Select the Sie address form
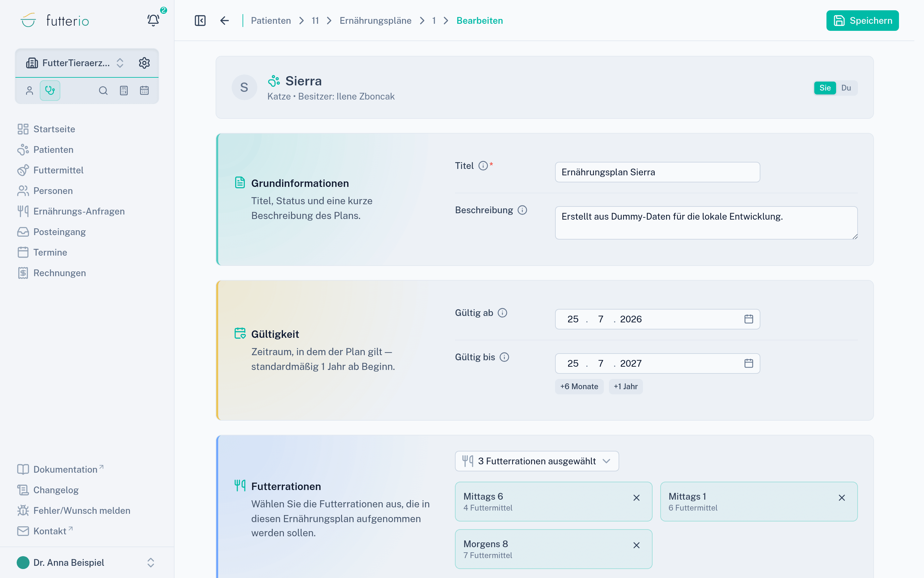The image size is (924, 578). point(825,88)
